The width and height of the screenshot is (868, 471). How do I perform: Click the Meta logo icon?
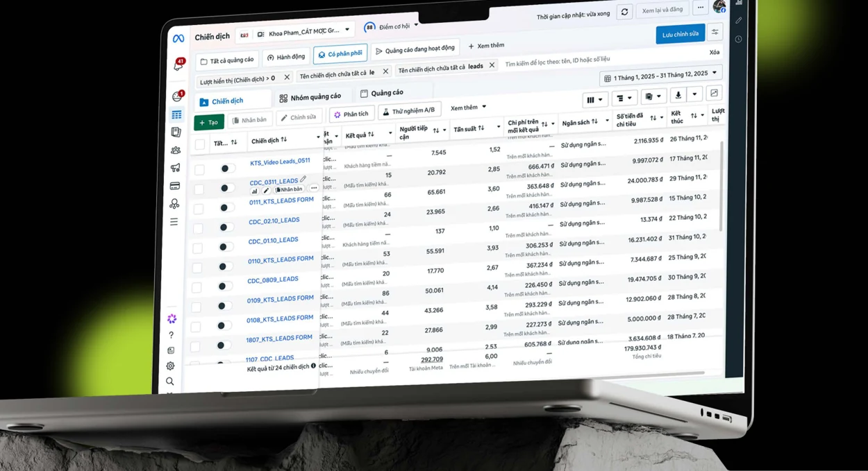coord(178,39)
